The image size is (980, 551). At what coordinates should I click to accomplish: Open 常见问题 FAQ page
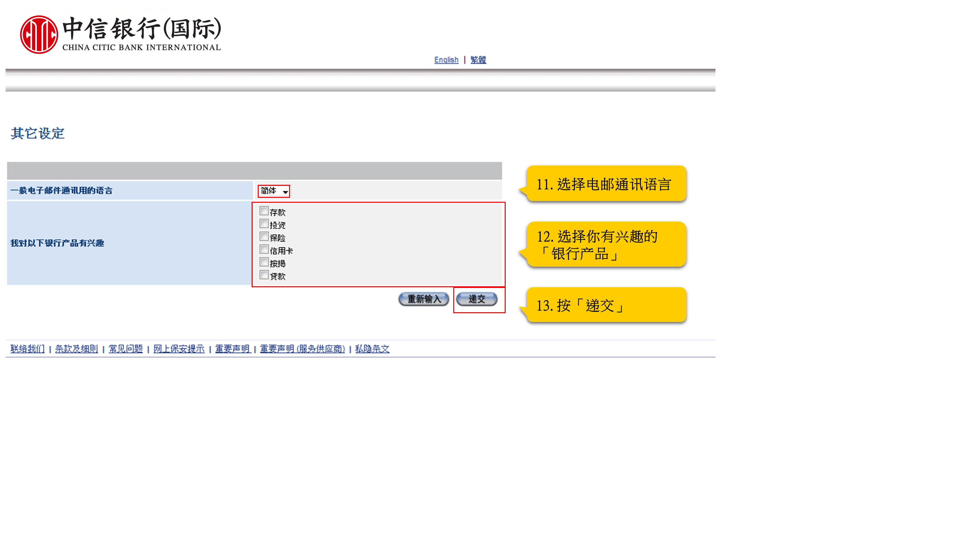[125, 348]
